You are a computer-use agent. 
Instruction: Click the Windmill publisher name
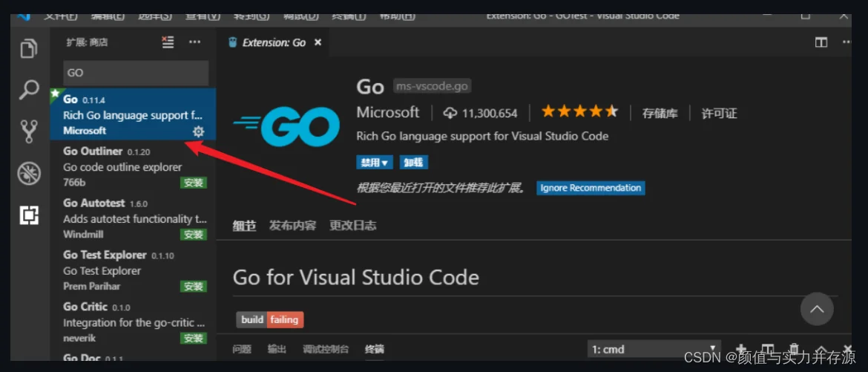(83, 234)
